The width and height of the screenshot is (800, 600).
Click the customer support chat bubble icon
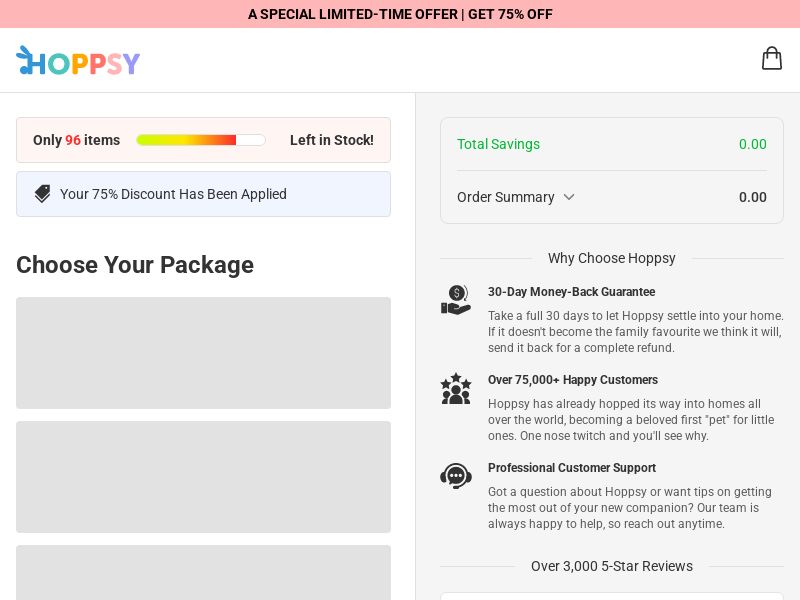coord(456,476)
